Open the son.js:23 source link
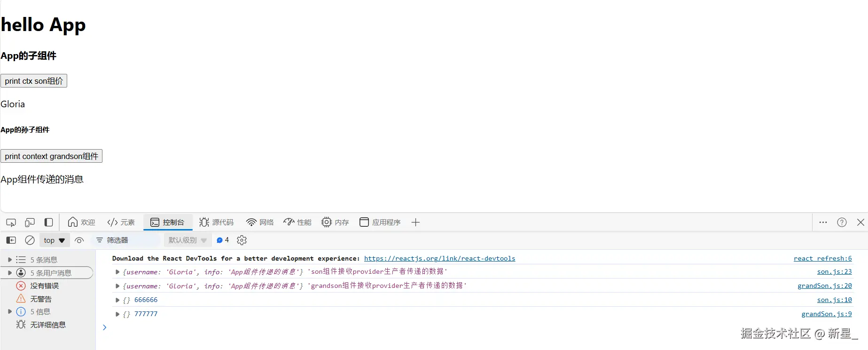Viewport: 868px width, 350px height. [834, 271]
